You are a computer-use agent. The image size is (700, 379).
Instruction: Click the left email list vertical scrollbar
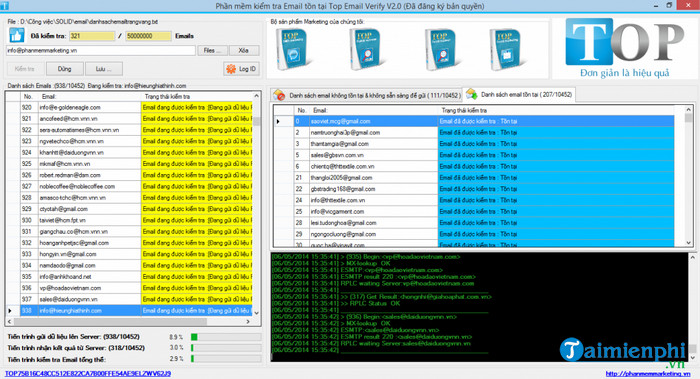pos(257,204)
